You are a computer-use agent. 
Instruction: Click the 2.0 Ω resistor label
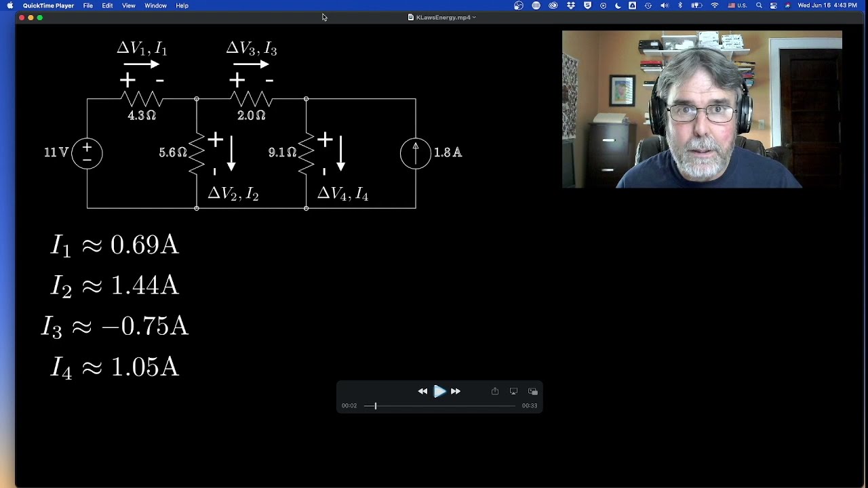(x=252, y=116)
